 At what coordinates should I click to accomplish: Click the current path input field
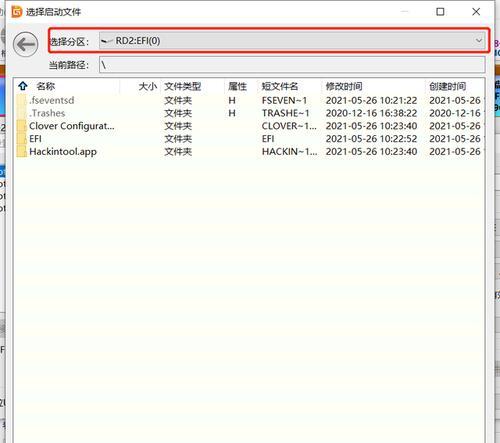(292, 64)
